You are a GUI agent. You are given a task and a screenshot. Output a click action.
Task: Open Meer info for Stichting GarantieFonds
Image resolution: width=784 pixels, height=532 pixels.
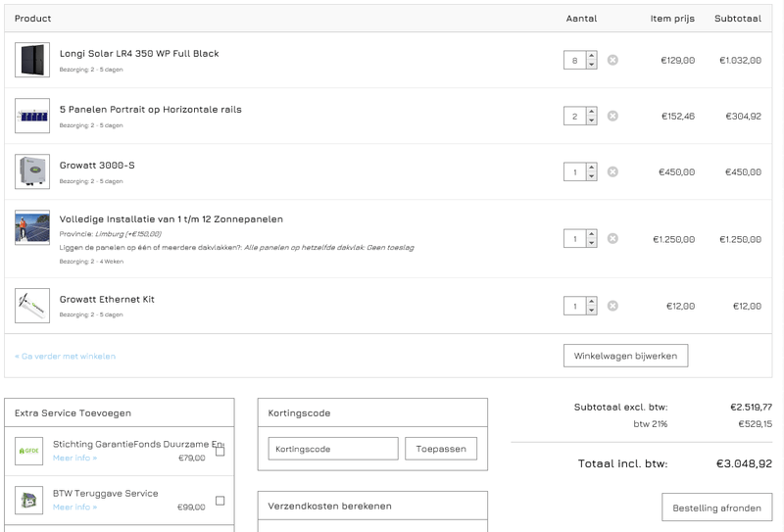click(x=75, y=458)
